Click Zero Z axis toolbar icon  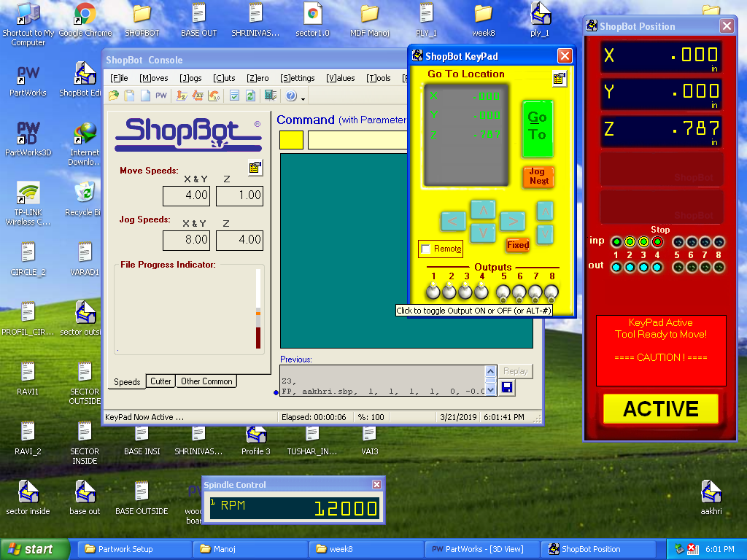pos(182,96)
